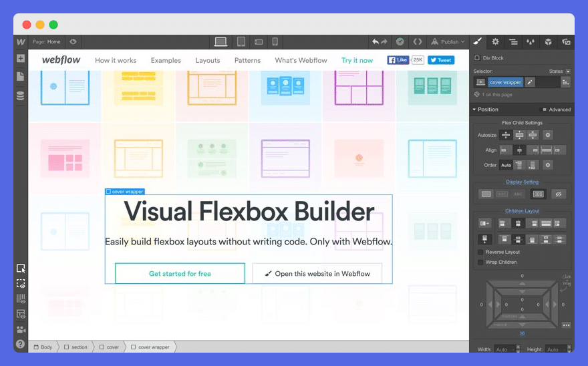Viewport: 588px width, 366px height.
Task: Switch to mobile portrait view
Action: (275, 41)
